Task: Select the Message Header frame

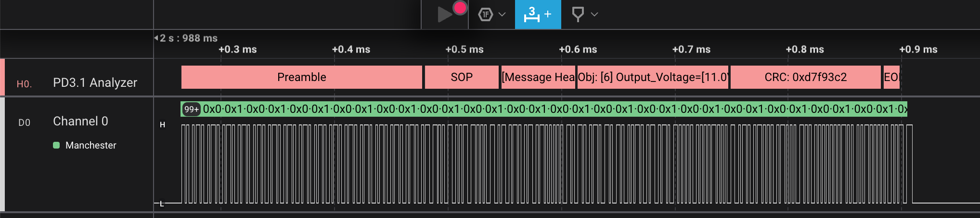Action: pyautogui.click(x=538, y=77)
